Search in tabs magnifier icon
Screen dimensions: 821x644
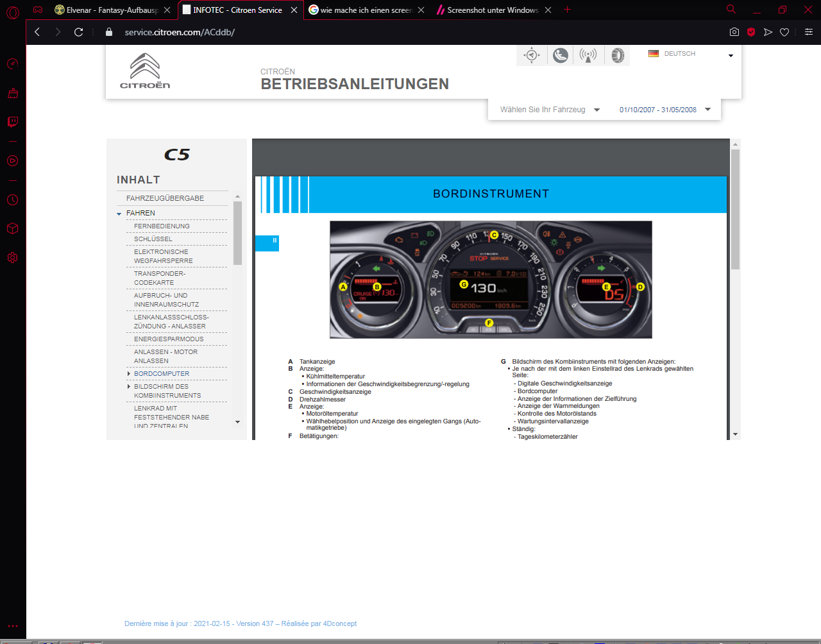tap(731, 9)
